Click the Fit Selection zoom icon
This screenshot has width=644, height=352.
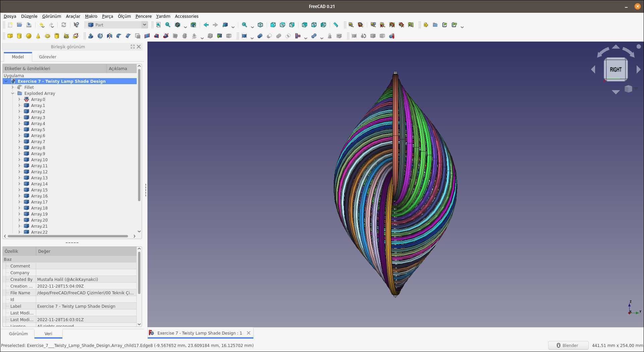(x=168, y=25)
